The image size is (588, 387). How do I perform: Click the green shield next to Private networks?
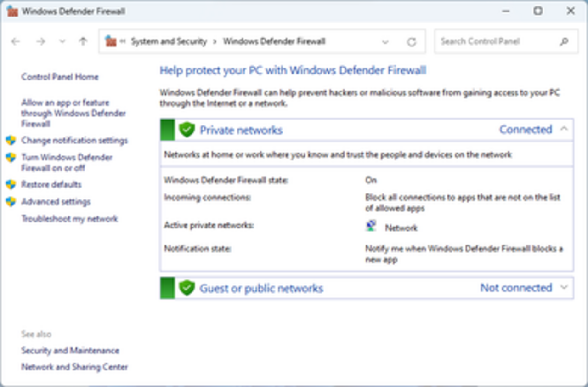tap(187, 130)
